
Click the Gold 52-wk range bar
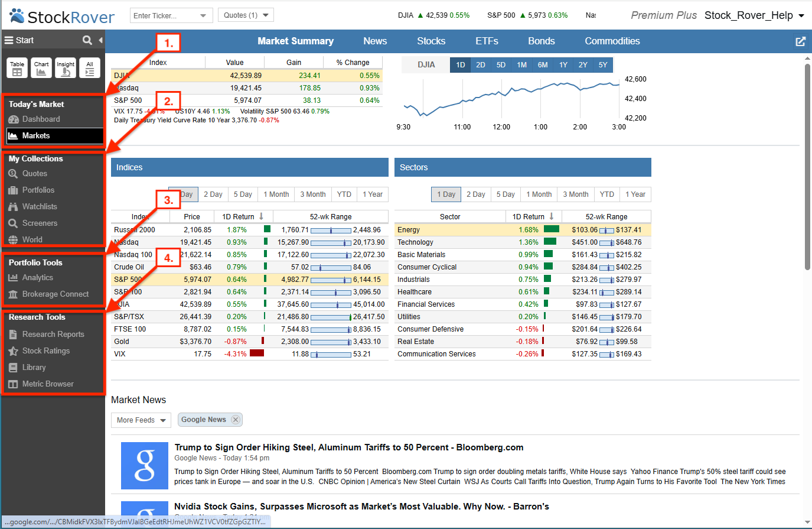(331, 342)
